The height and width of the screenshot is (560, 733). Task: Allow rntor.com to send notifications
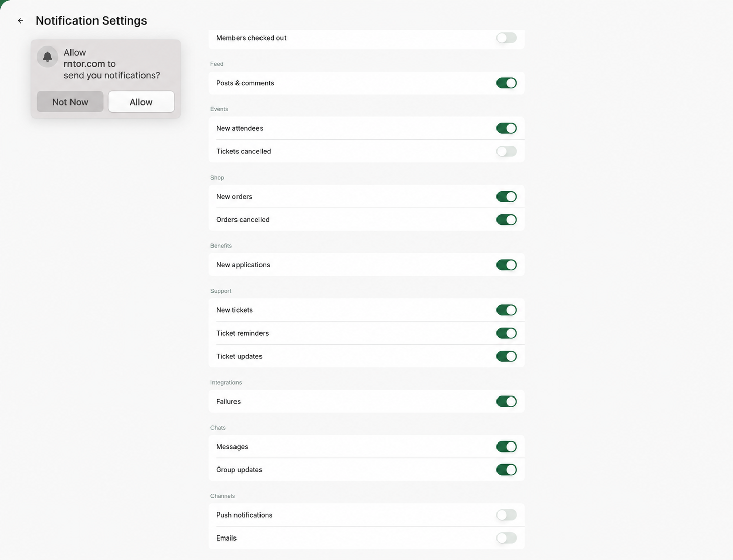click(141, 102)
